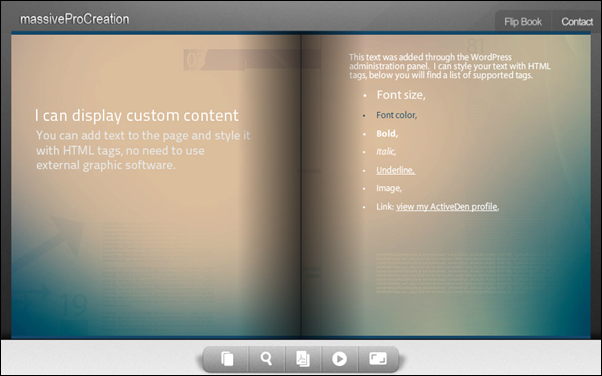Click the faded page number 19
The width and height of the screenshot is (602, 376).
74,305
